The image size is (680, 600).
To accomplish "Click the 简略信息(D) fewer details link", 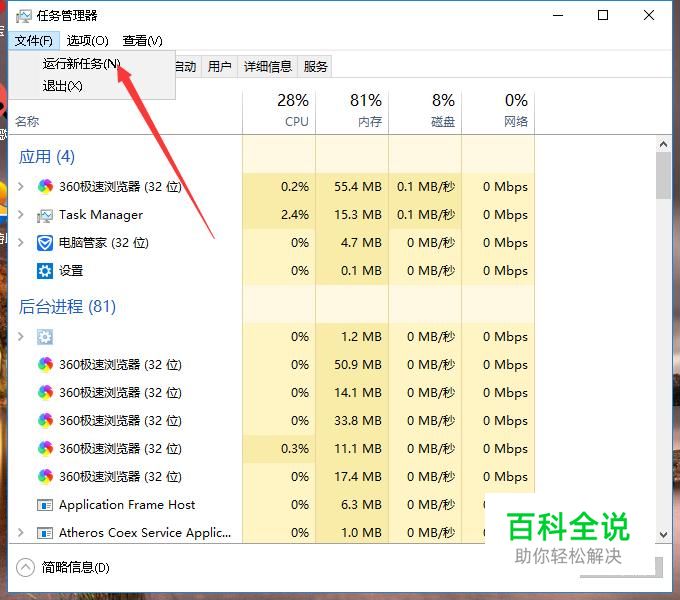I will [x=75, y=567].
